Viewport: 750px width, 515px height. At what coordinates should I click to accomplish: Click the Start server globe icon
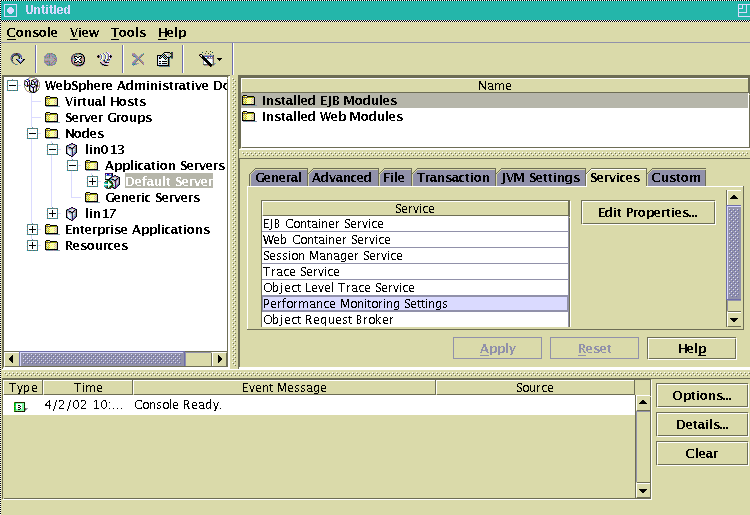coord(50,59)
